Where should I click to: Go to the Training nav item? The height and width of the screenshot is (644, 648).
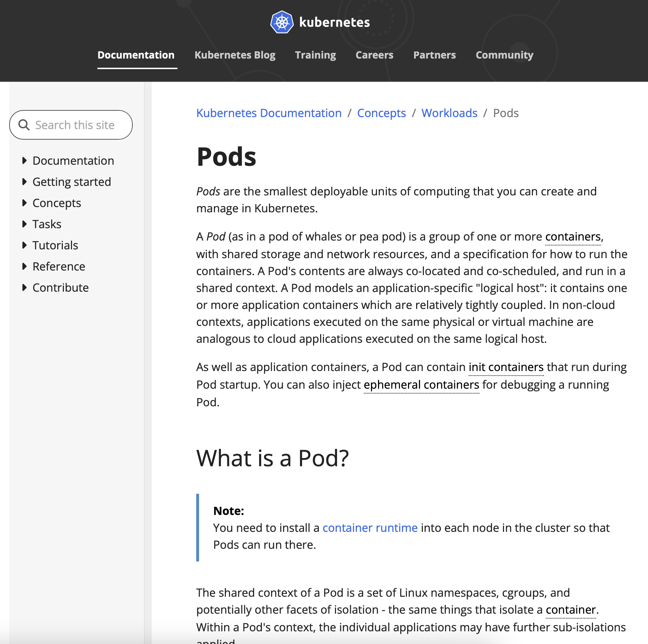click(x=315, y=55)
